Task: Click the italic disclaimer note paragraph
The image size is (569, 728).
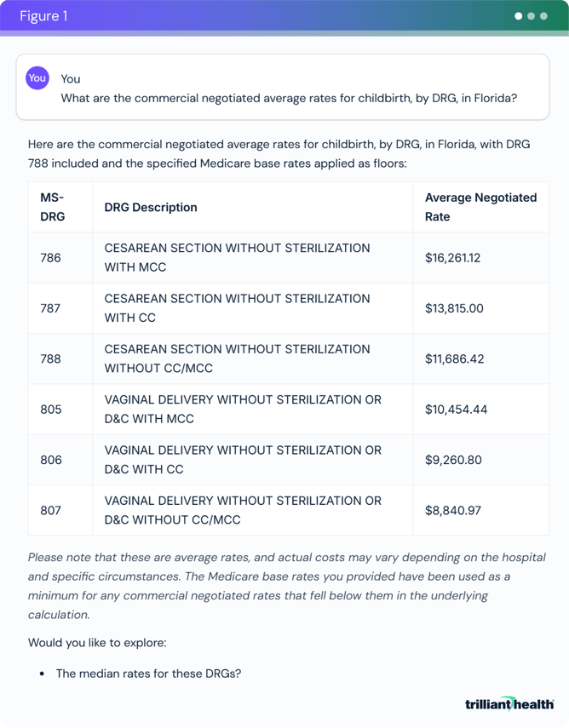Action: (287, 586)
